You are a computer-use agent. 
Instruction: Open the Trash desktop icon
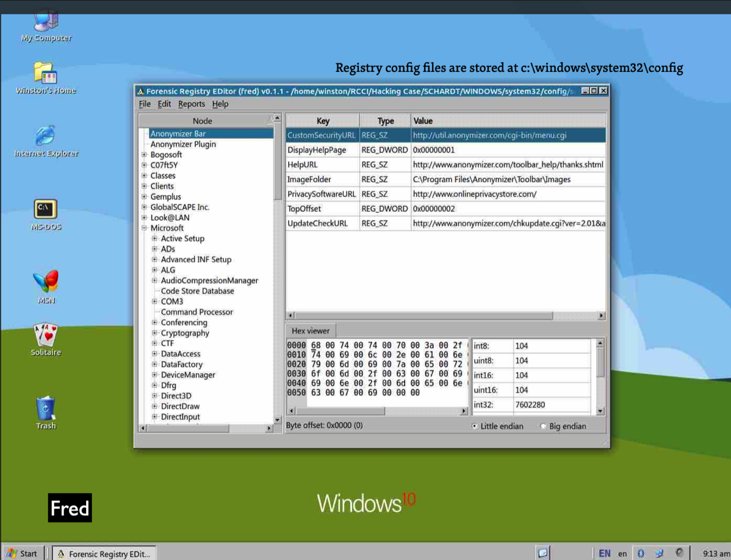46,407
